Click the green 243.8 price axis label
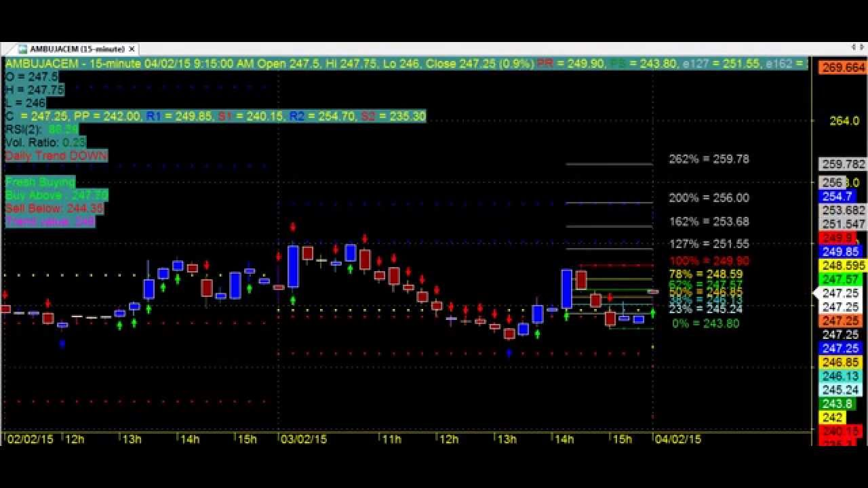Image resolution: width=868 pixels, height=488 pixels. [837, 404]
